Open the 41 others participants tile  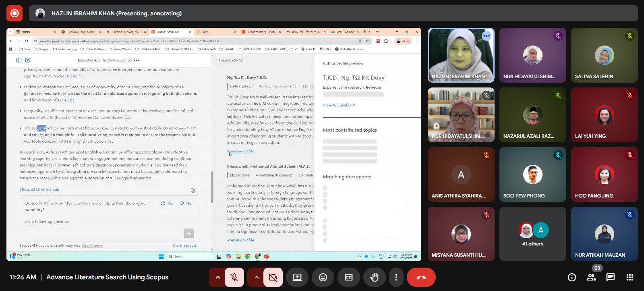(532, 234)
